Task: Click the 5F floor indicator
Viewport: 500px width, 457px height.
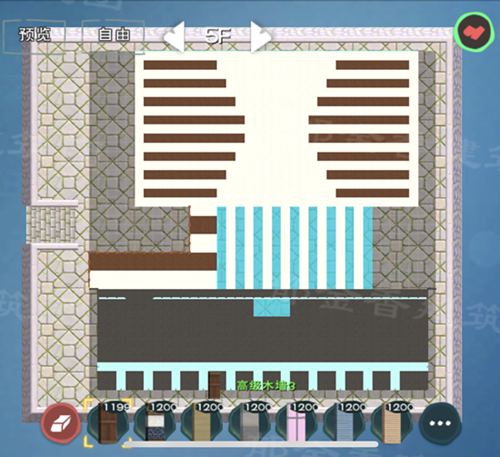Action: (x=218, y=36)
